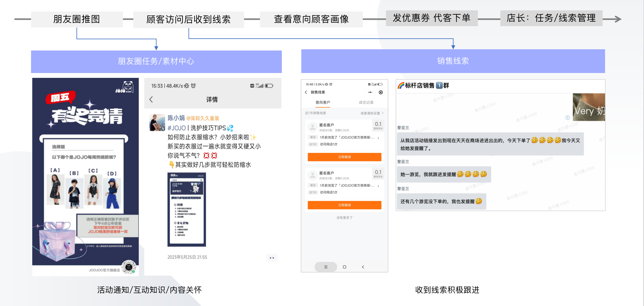
Task: Click alarm clock icon in 15:33 status bar
Action: [193, 86]
